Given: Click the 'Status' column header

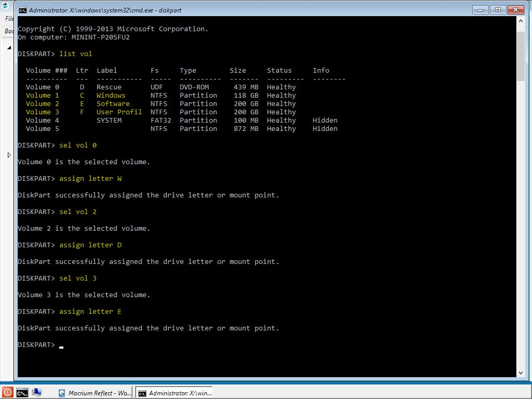Looking at the screenshot, I should [279, 70].
